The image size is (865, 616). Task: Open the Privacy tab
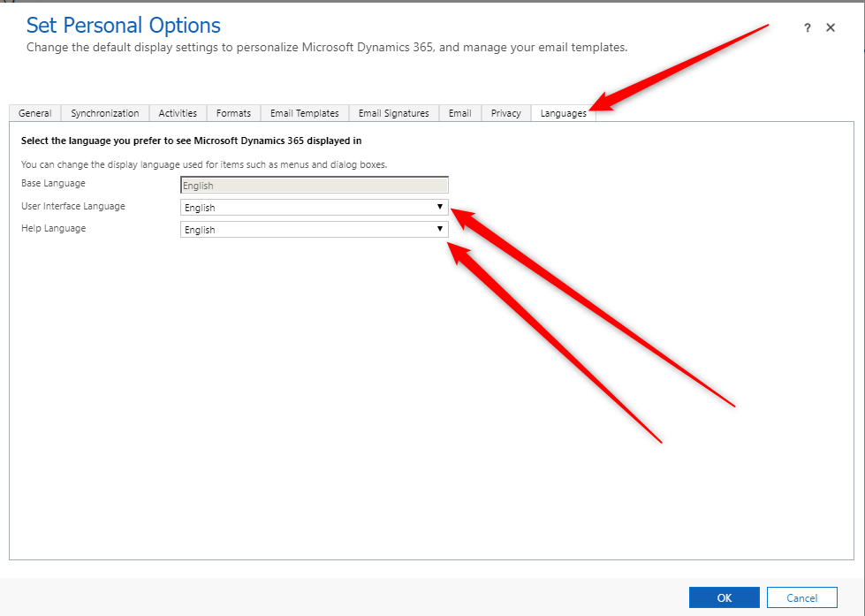coord(505,113)
